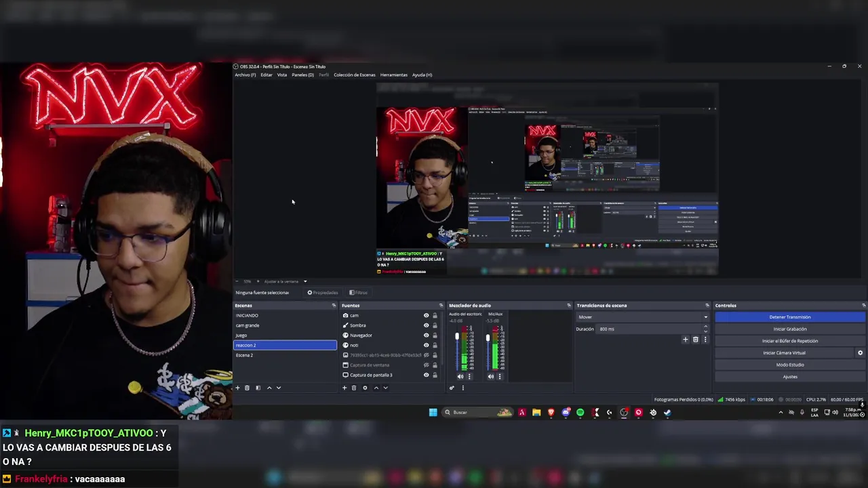The height and width of the screenshot is (488, 868).
Task: Click Mic/Aux volume fader
Action: pyautogui.click(x=488, y=337)
